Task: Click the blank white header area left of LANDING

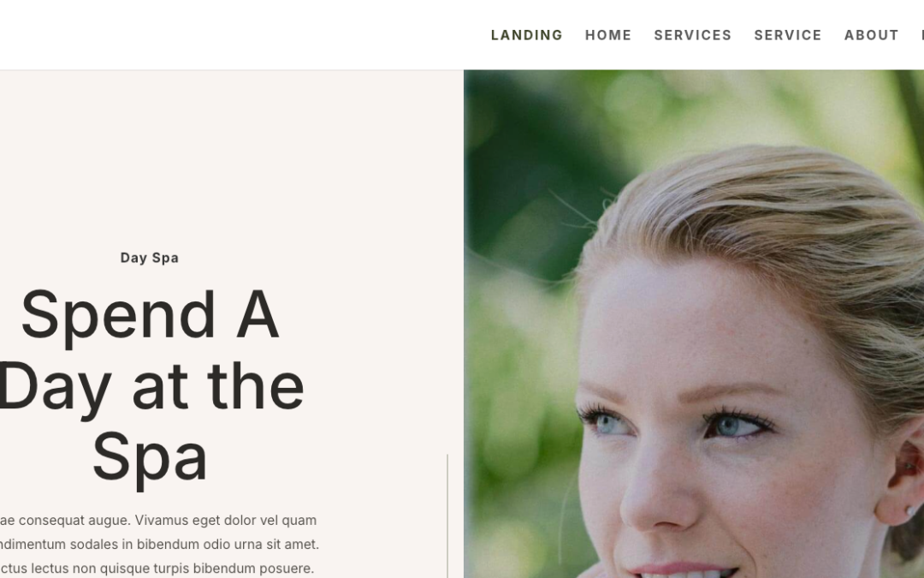Action: tap(236, 35)
